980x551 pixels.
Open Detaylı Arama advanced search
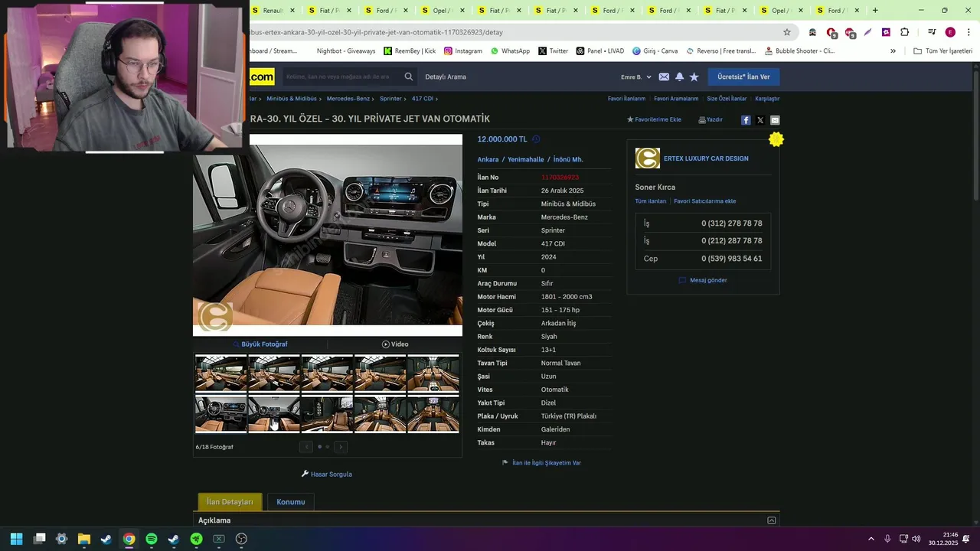pos(446,77)
